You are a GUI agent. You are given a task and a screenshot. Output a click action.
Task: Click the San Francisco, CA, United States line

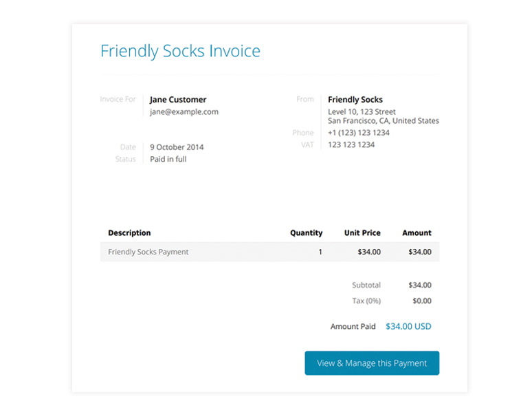(x=384, y=121)
